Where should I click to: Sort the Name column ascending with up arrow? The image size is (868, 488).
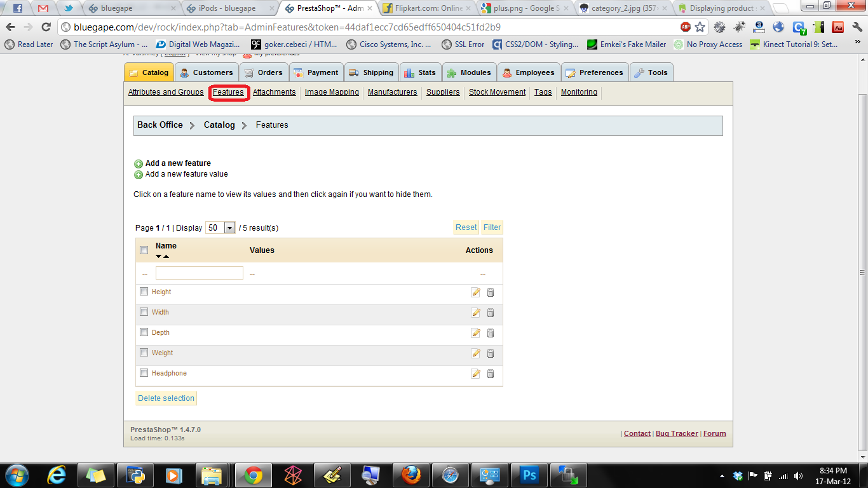[x=166, y=257]
